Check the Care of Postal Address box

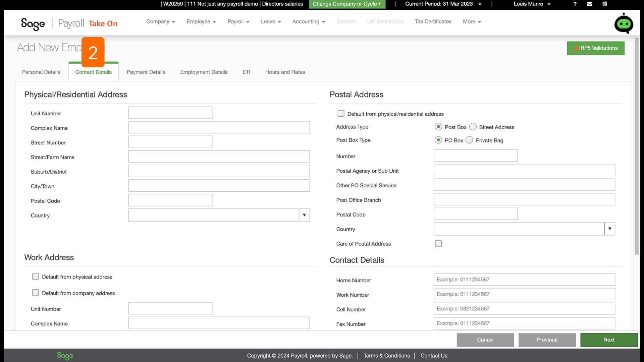click(x=438, y=244)
